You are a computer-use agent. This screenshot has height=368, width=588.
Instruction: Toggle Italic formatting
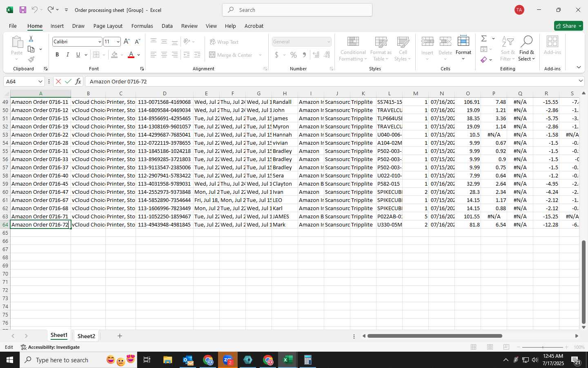click(68, 55)
